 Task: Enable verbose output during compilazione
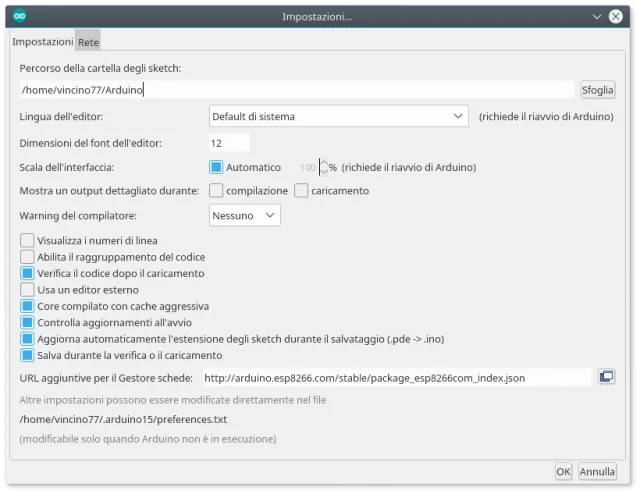pyautogui.click(x=216, y=191)
